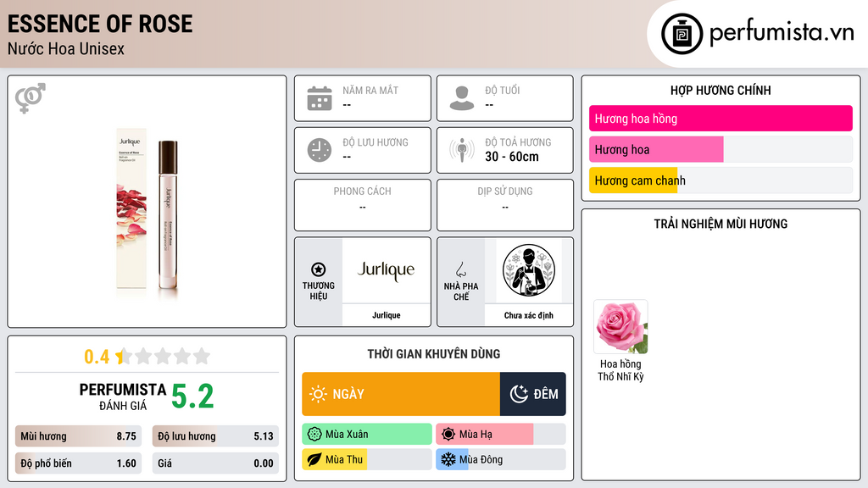
Task: Click the Jurlique brand logo image
Action: click(386, 270)
